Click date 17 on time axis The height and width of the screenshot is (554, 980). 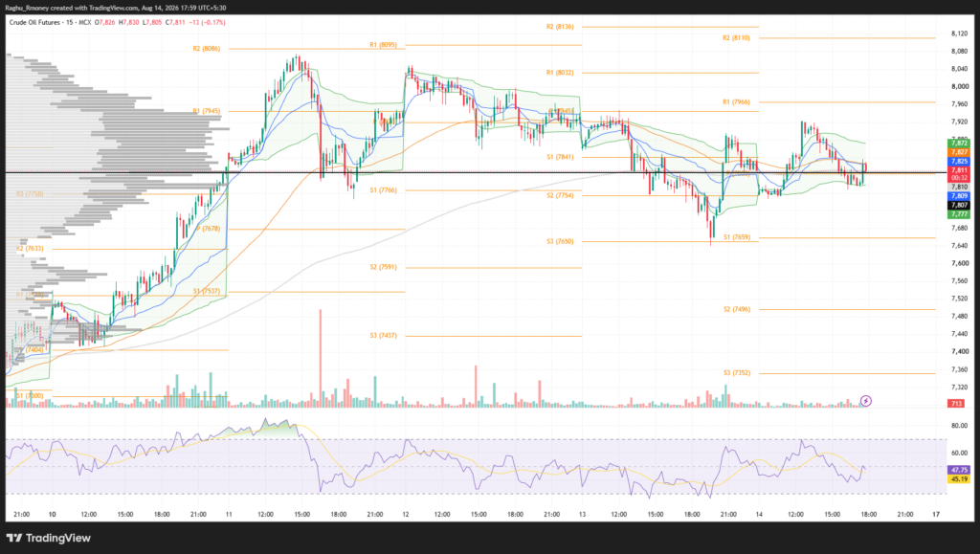tap(936, 515)
